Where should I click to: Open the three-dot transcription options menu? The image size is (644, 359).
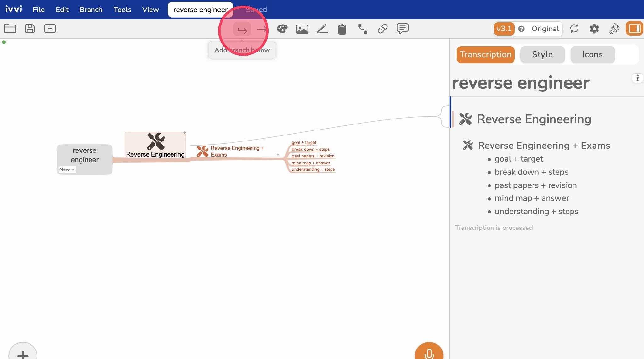pyautogui.click(x=637, y=78)
